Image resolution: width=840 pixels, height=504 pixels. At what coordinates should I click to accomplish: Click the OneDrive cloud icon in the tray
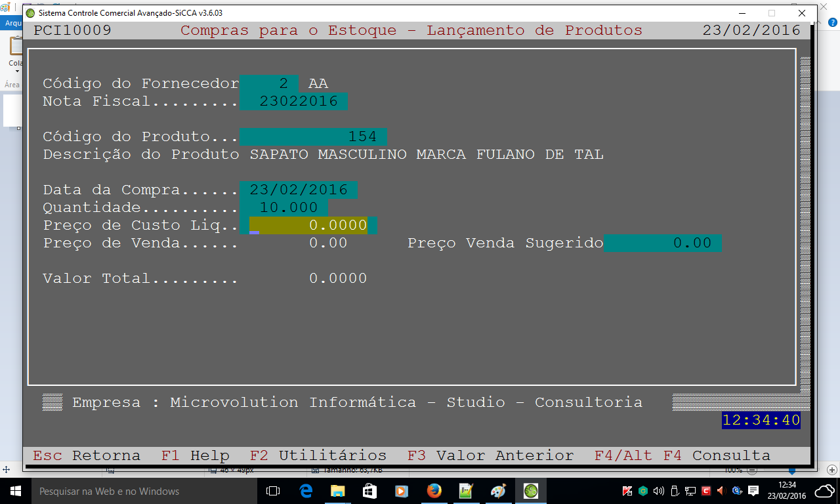click(825, 491)
